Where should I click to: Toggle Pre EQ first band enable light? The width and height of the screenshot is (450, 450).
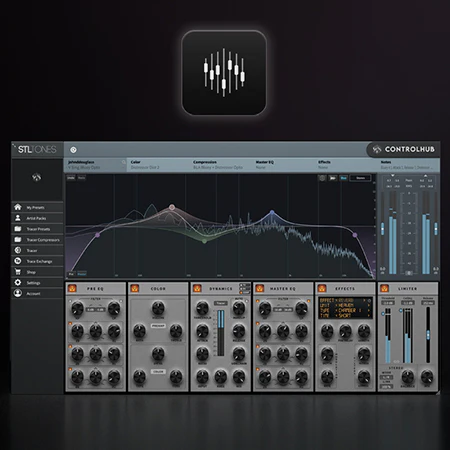[70, 324]
